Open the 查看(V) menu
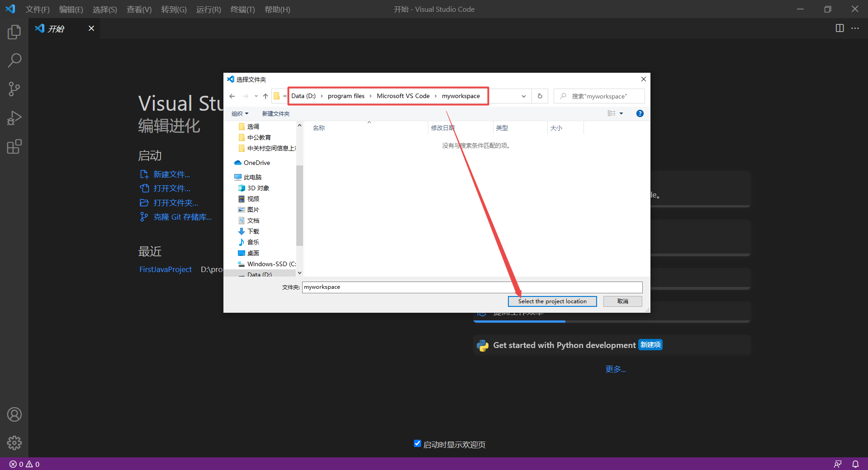Image resolution: width=868 pixels, height=470 pixels. click(x=139, y=9)
